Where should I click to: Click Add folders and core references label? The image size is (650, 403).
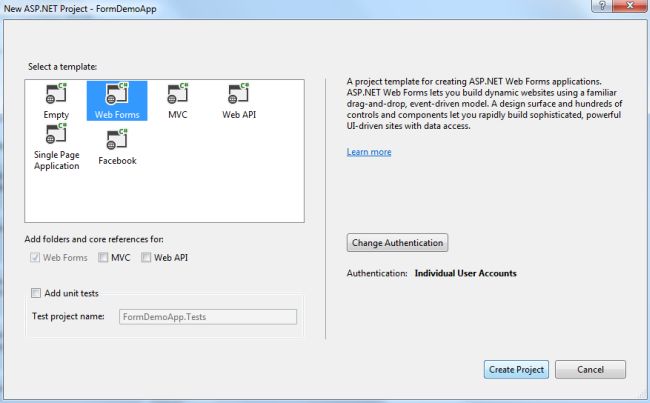[94, 239]
